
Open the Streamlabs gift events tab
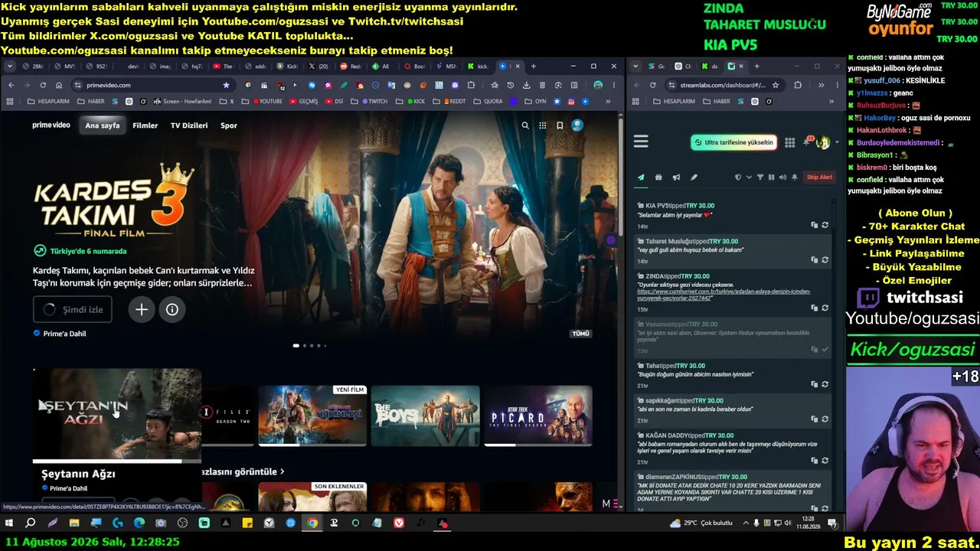658,178
